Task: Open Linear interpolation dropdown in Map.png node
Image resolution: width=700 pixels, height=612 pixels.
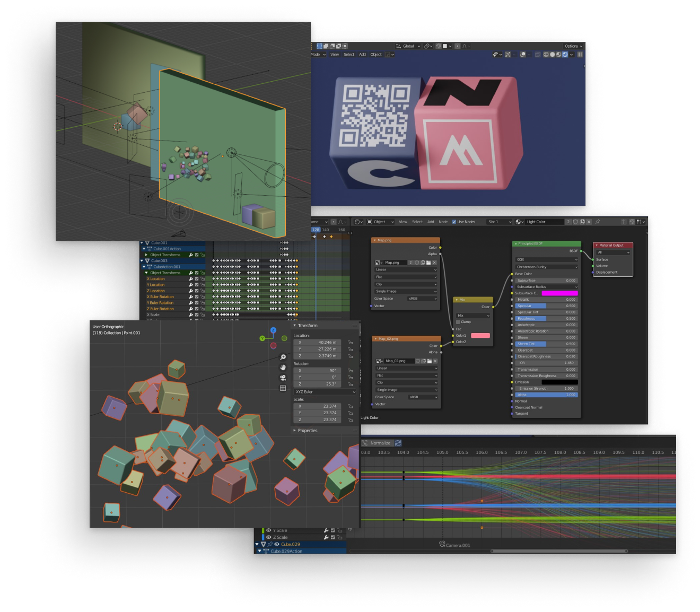Action: tap(406, 270)
